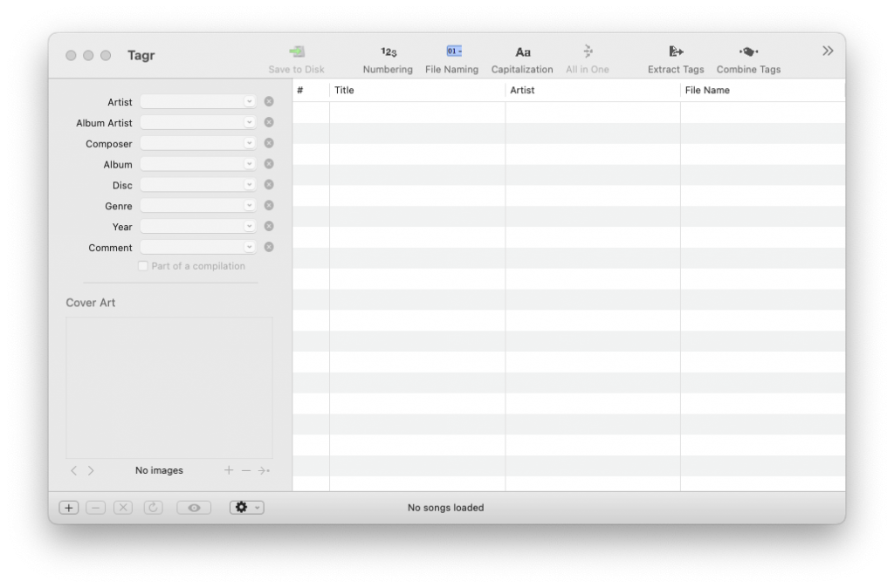Viewport: 894px width, 588px height.
Task: Click the reload circular arrow button
Action: click(154, 508)
